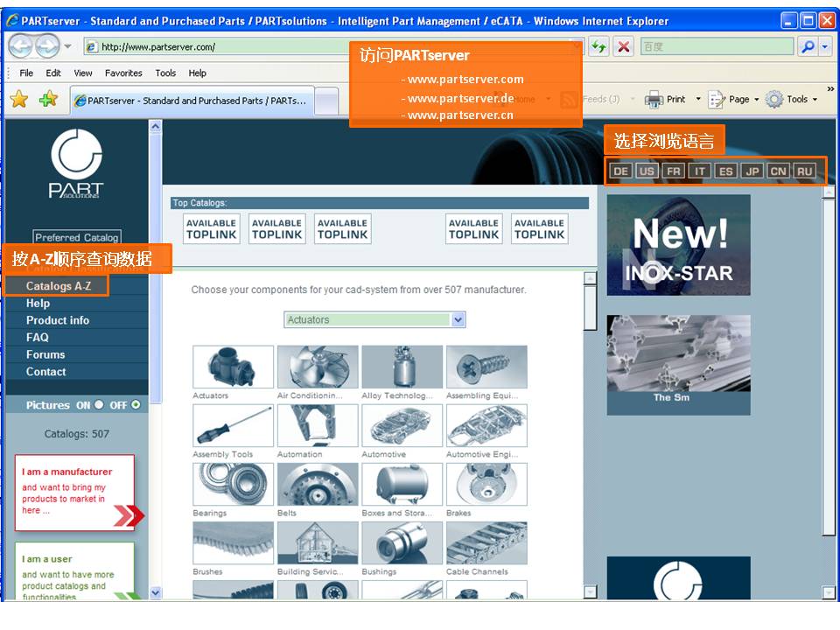Open the FAQ sidebar link
Image resolution: width=840 pixels, height=630 pixels.
point(38,338)
